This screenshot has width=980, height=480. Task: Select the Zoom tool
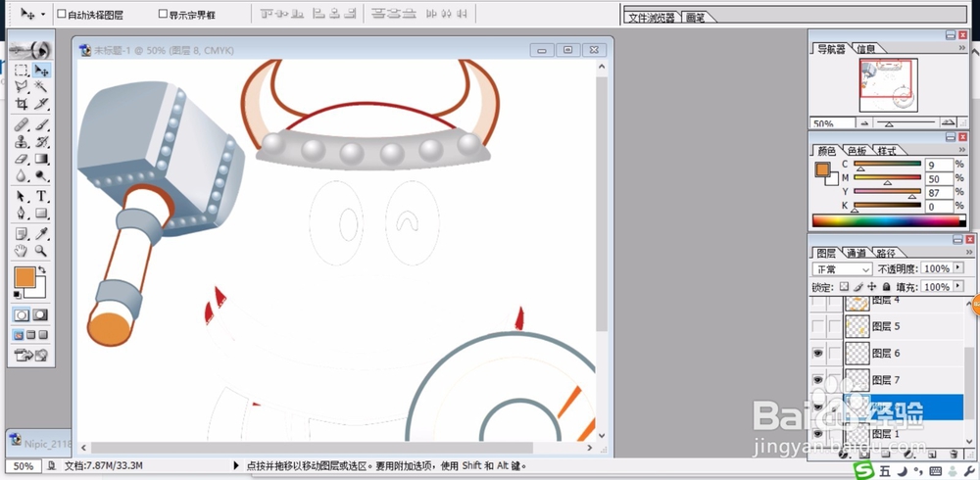41,251
